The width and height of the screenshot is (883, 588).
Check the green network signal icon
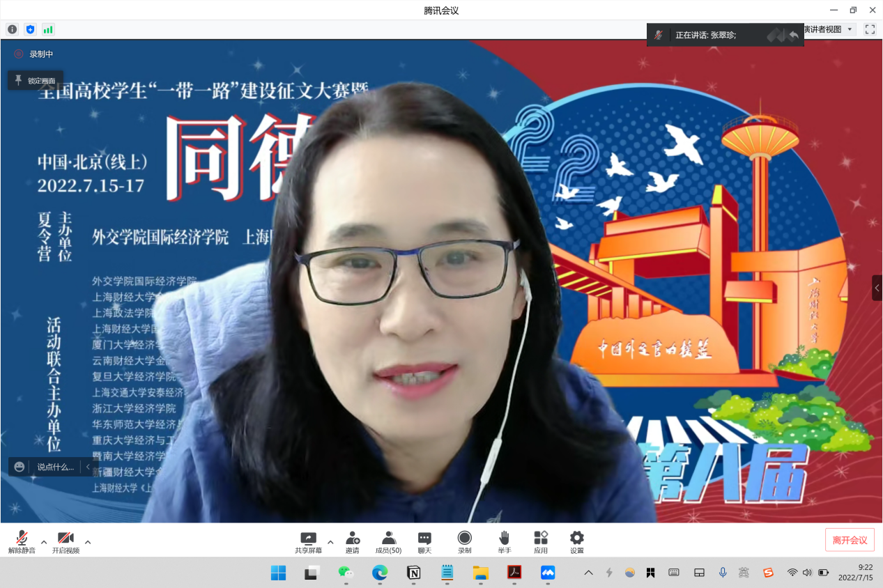click(x=48, y=29)
